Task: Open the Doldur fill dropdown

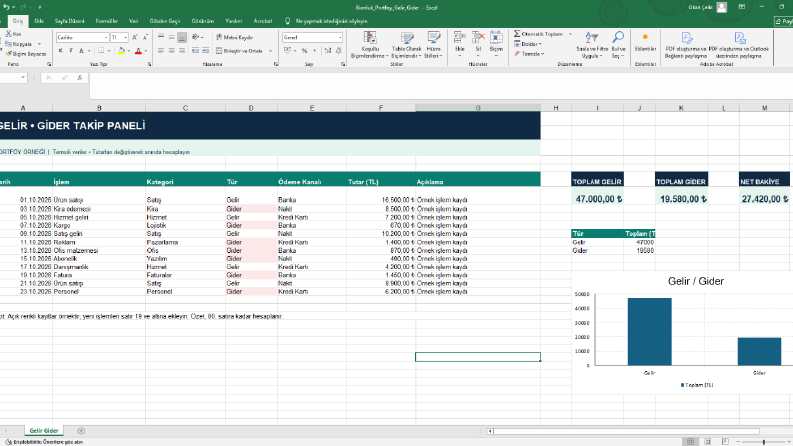Action: coord(528,44)
